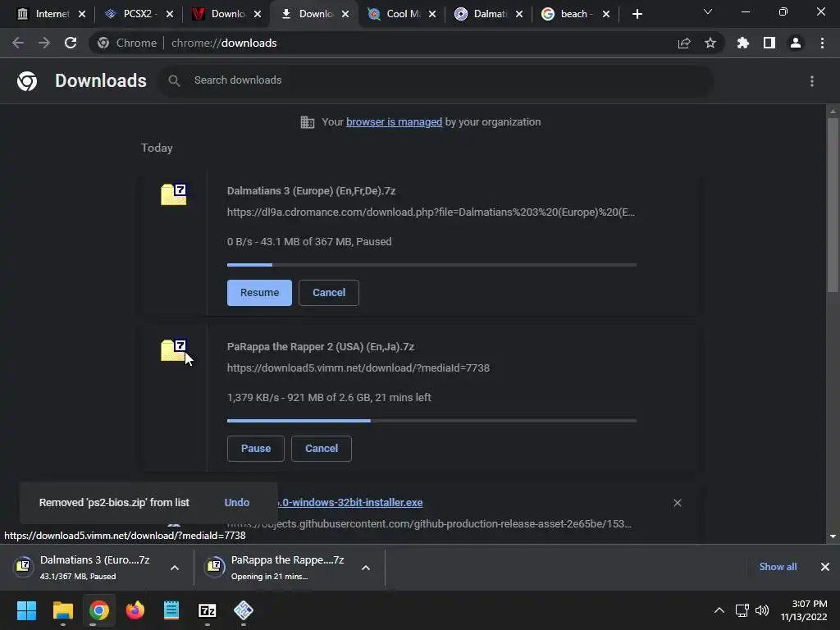
Task: Close the Cool Math tab
Action: (432, 14)
